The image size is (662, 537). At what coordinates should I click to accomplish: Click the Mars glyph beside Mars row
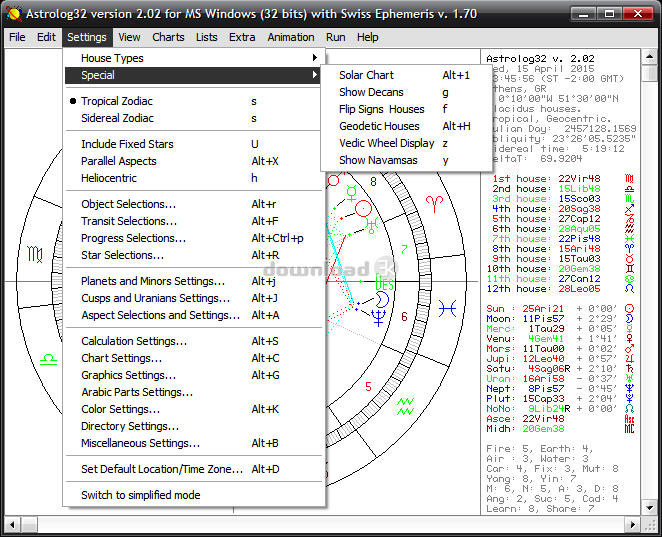tap(629, 349)
